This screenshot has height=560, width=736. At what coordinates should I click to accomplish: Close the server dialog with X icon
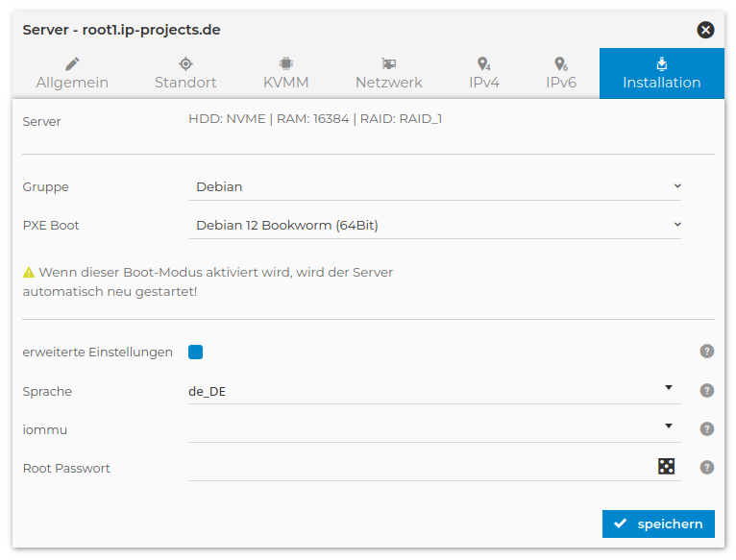click(x=705, y=30)
